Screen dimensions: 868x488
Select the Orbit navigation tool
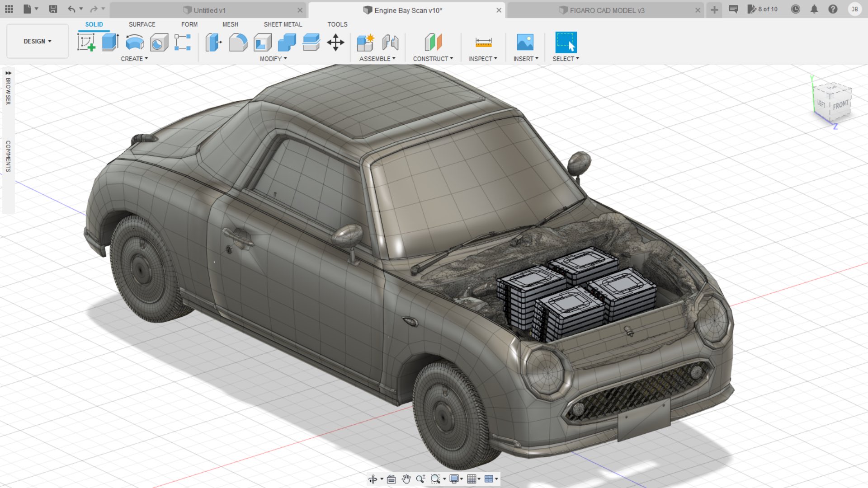coord(373,479)
